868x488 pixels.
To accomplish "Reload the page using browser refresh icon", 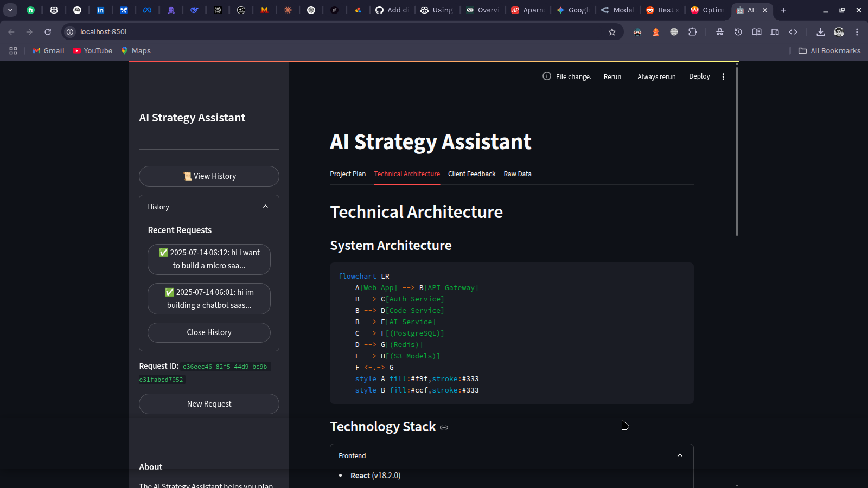I will pyautogui.click(x=48, y=32).
